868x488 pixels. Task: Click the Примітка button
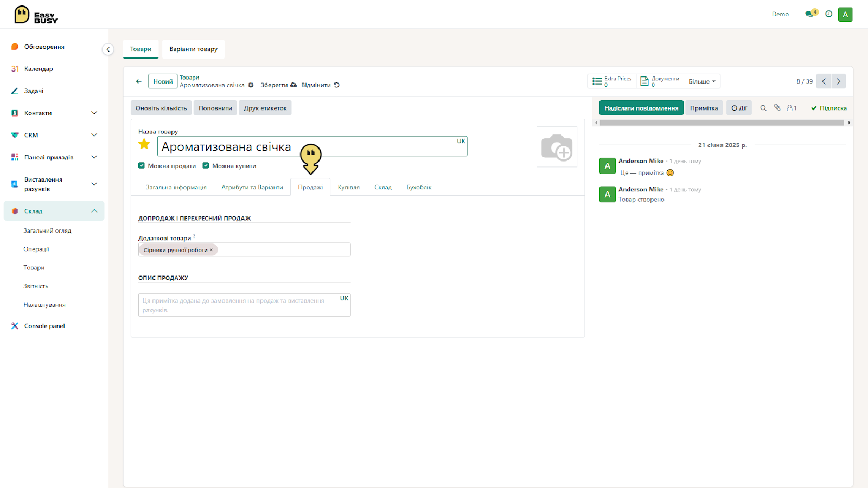(x=704, y=108)
